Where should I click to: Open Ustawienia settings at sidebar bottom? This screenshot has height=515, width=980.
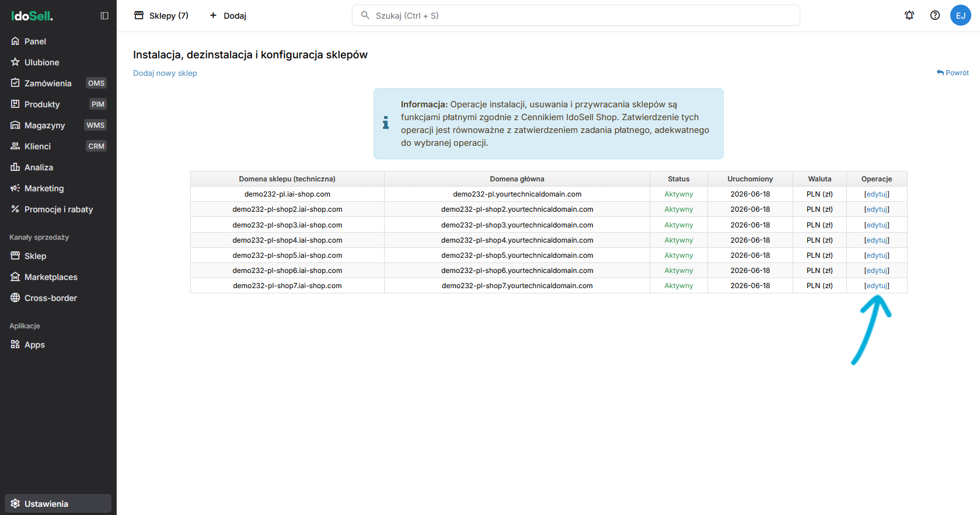(x=58, y=504)
